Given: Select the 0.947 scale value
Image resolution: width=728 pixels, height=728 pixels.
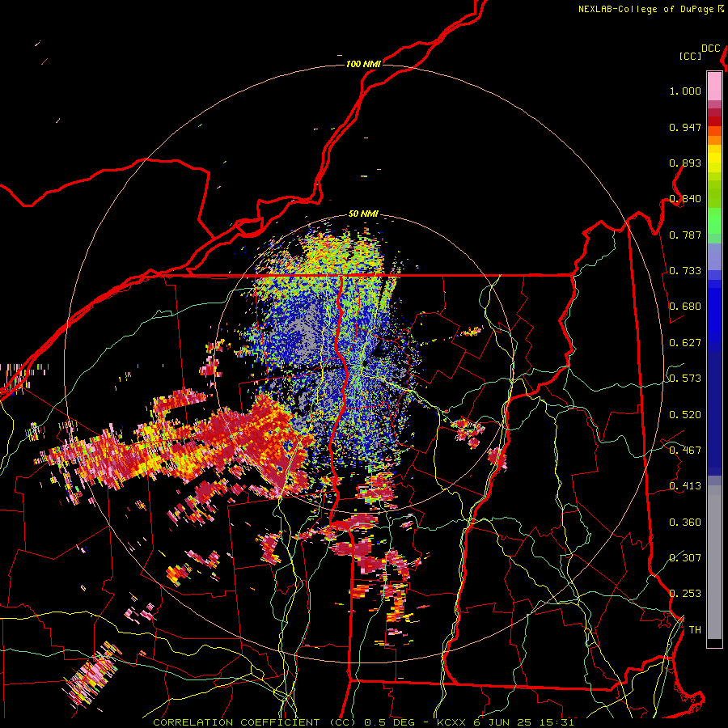Looking at the screenshot, I should [685, 127].
